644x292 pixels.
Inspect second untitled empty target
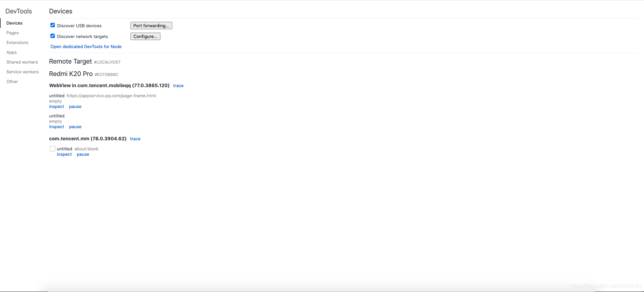point(56,127)
